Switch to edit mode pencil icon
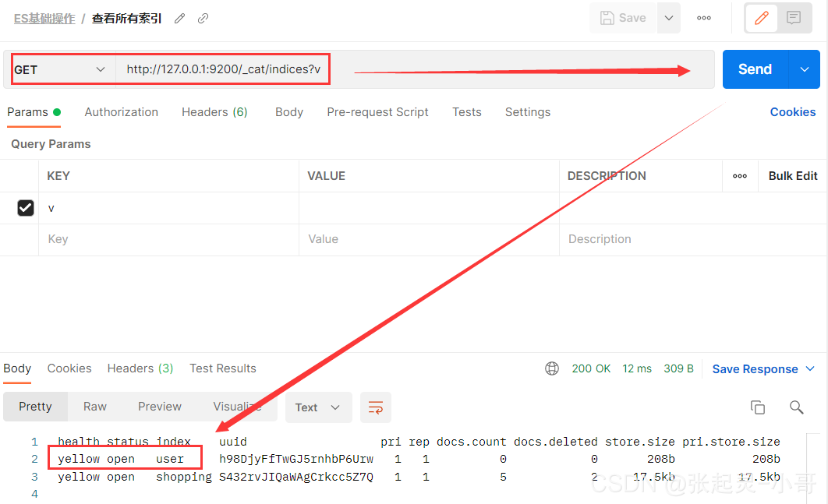Screen dimensions: 828x504 pos(762,19)
